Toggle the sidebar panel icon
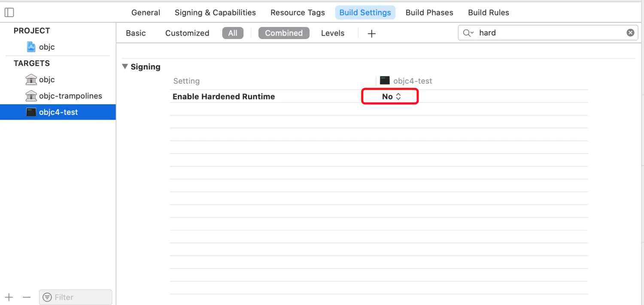Screen dimensions: 644x305 click(9, 12)
